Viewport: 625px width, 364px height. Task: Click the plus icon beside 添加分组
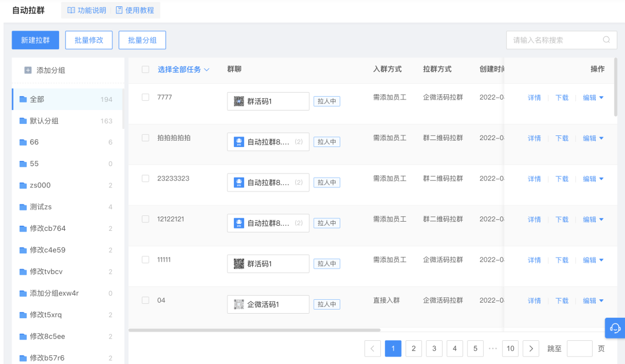click(28, 71)
